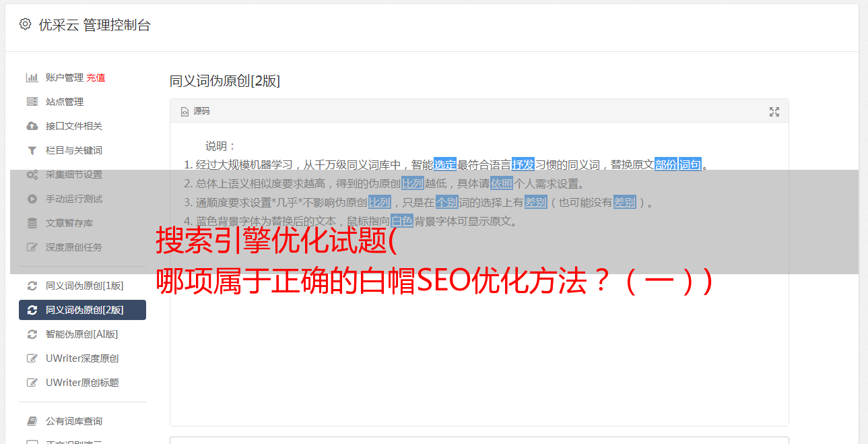Click highlighted word 抒发 in line one
This screenshot has width=868, height=444.
tap(523, 164)
